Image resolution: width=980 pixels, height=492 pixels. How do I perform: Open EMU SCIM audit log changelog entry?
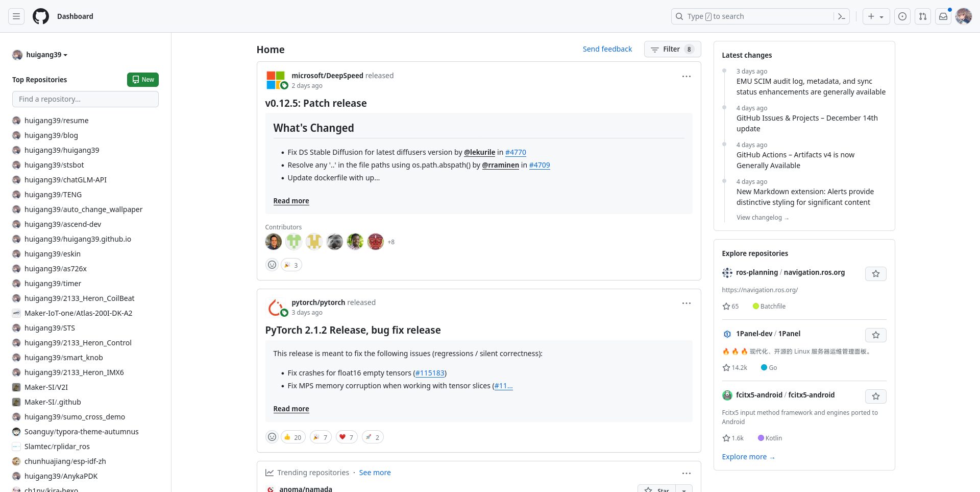coord(811,86)
